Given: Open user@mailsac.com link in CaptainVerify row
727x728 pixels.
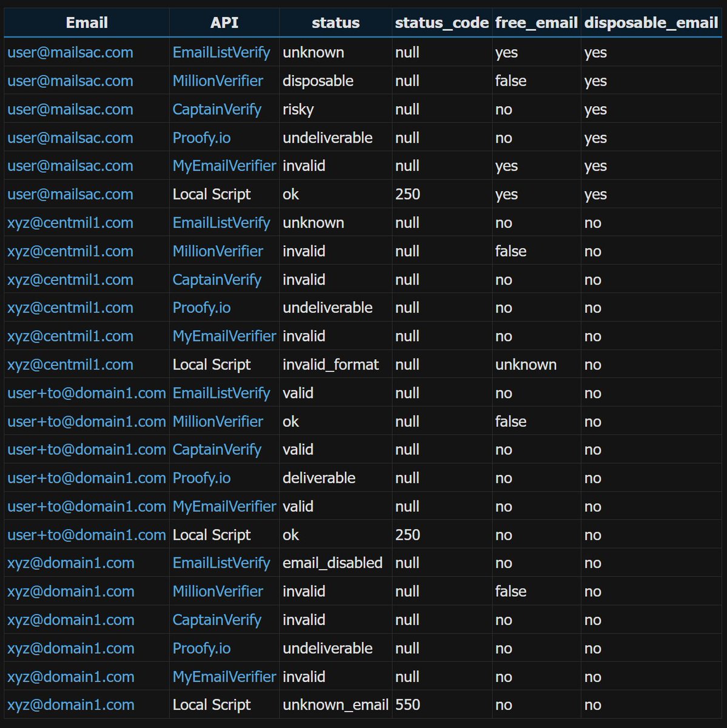Looking at the screenshot, I should [70, 110].
